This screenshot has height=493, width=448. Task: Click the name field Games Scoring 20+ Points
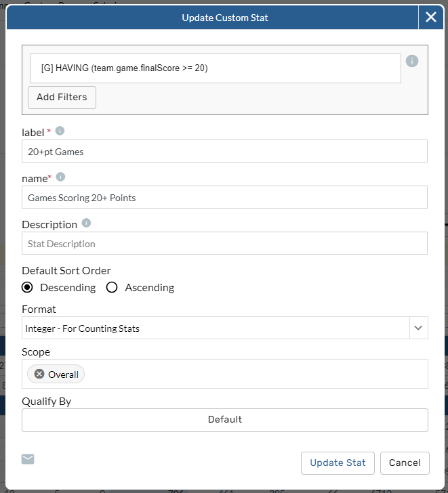pyautogui.click(x=224, y=198)
